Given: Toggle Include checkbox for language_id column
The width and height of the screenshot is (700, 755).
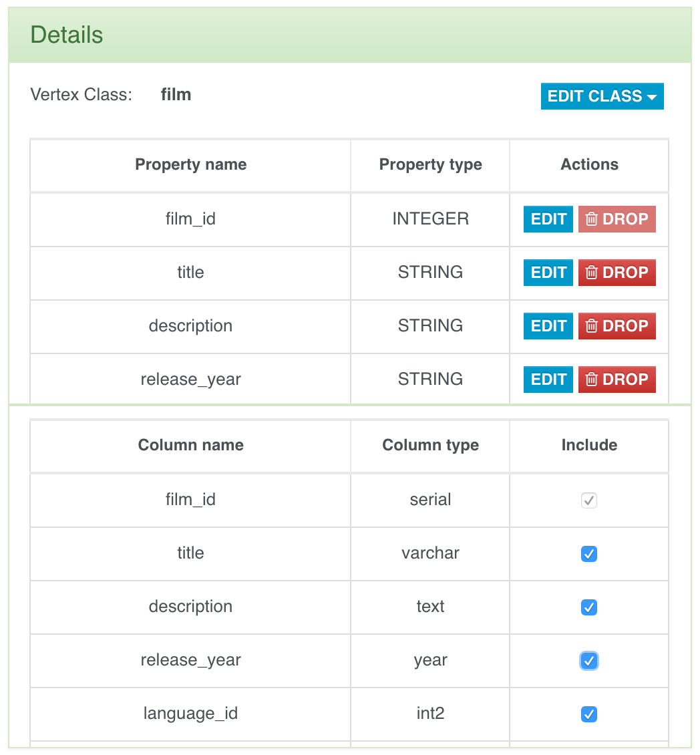Looking at the screenshot, I should [x=588, y=714].
